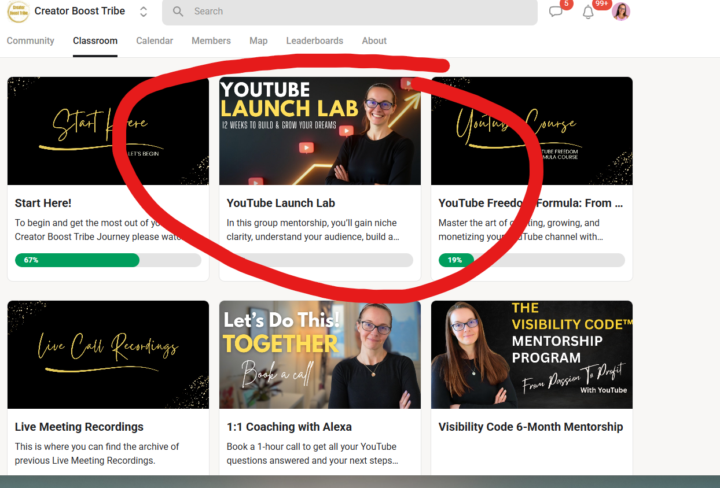Viewport: 720px width, 488px height.
Task: Click the 19% progress bar
Action: [532, 260]
